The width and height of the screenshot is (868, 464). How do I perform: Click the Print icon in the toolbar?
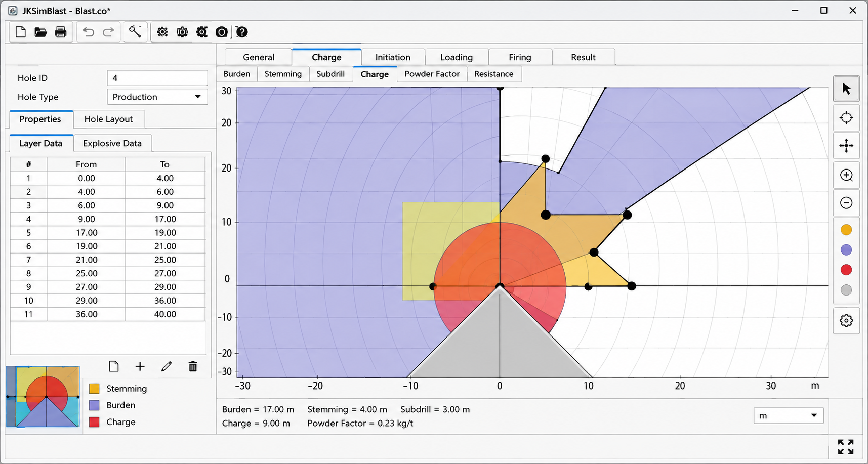(61, 32)
